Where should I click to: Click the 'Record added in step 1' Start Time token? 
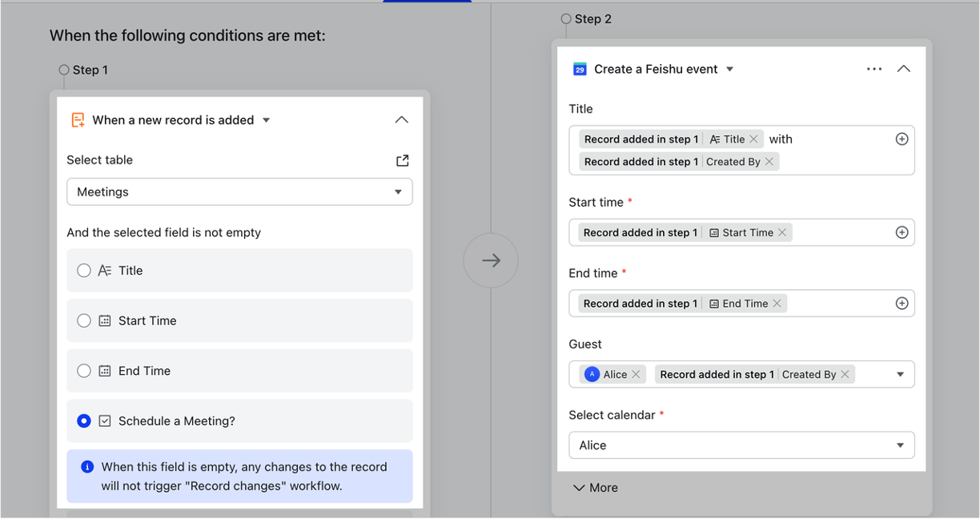pos(685,233)
